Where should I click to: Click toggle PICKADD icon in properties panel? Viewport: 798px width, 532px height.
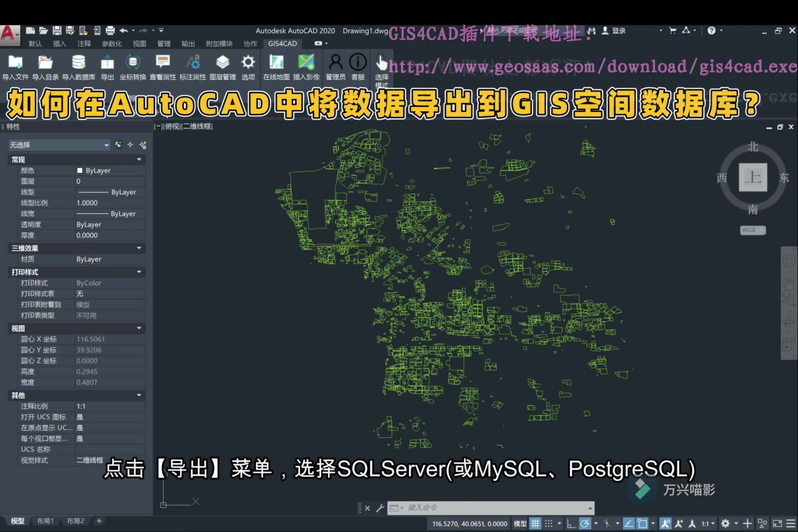[143, 145]
